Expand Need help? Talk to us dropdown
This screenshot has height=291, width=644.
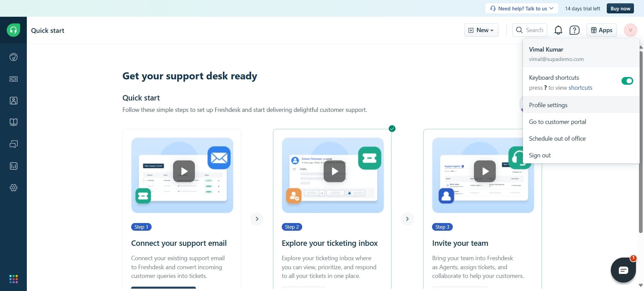coord(522,8)
